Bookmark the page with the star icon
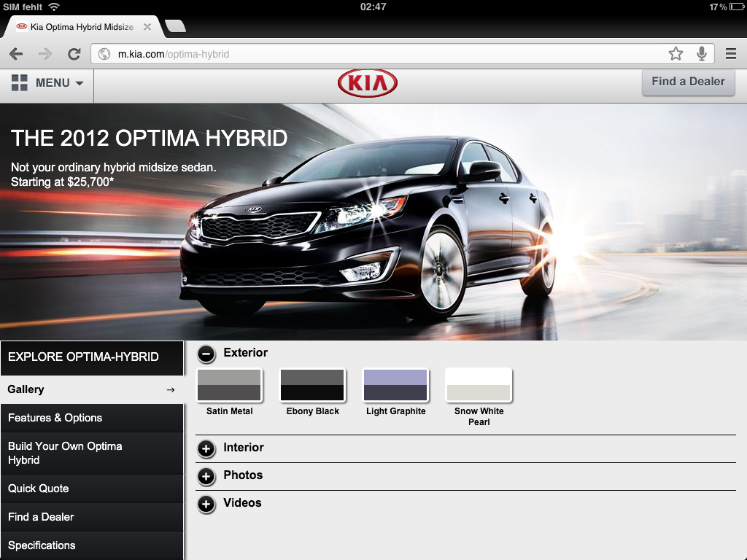Image resolution: width=747 pixels, height=560 pixels. [676, 53]
